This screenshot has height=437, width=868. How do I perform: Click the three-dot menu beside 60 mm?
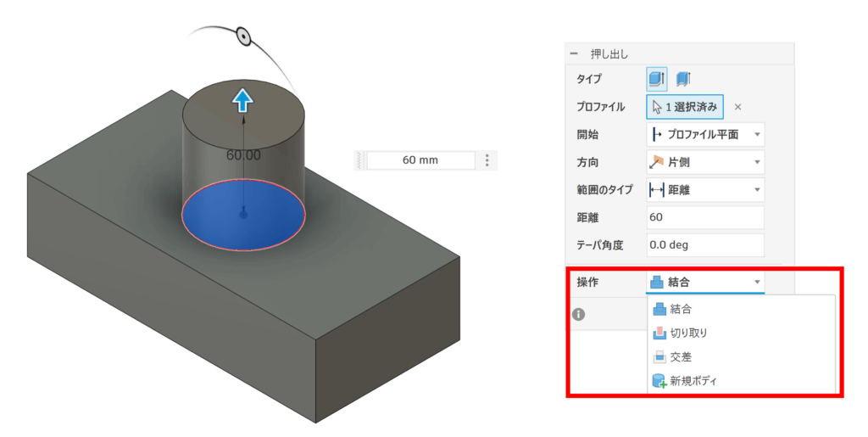click(x=487, y=160)
